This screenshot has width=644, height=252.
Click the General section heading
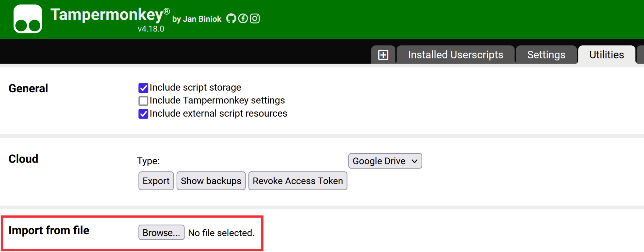pos(28,89)
